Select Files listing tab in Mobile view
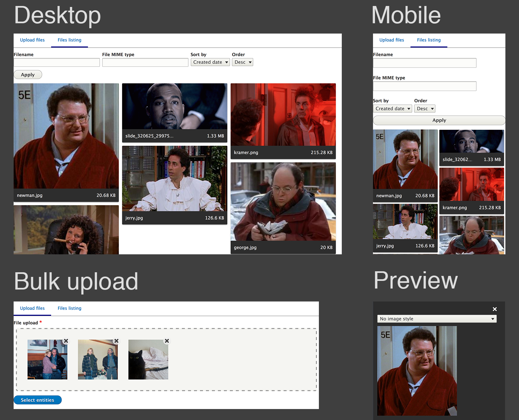The height and width of the screenshot is (420, 519). [429, 40]
